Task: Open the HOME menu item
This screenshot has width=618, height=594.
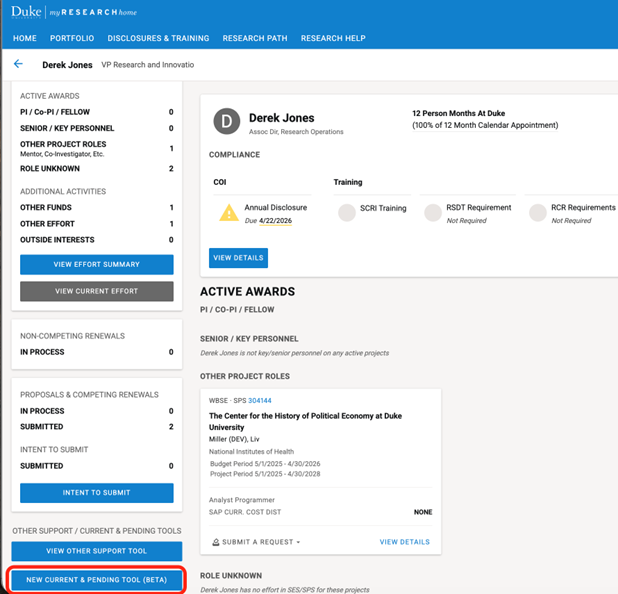Action: [25, 38]
